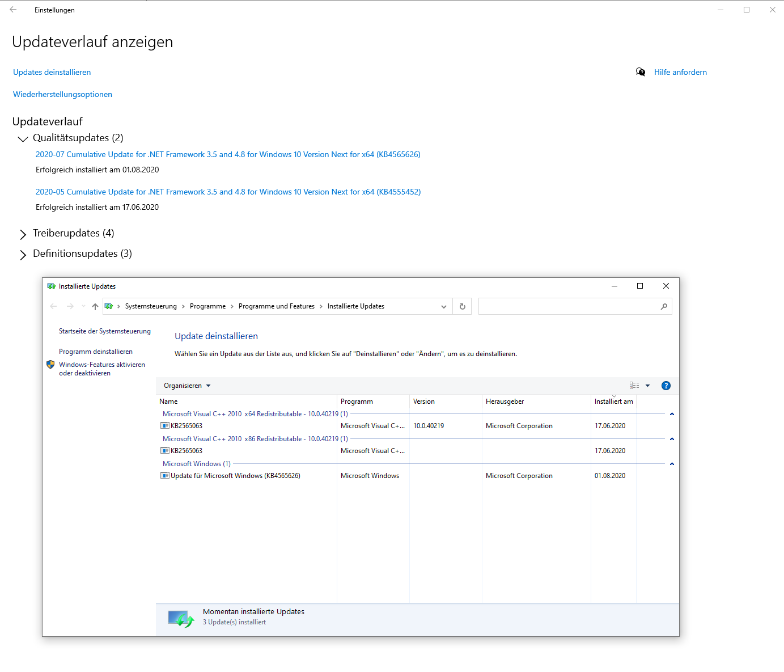Click the shield icon beside Windows-Features aktivieren
Image resolution: width=784 pixels, height=672 pixels.
pos(50,365)
